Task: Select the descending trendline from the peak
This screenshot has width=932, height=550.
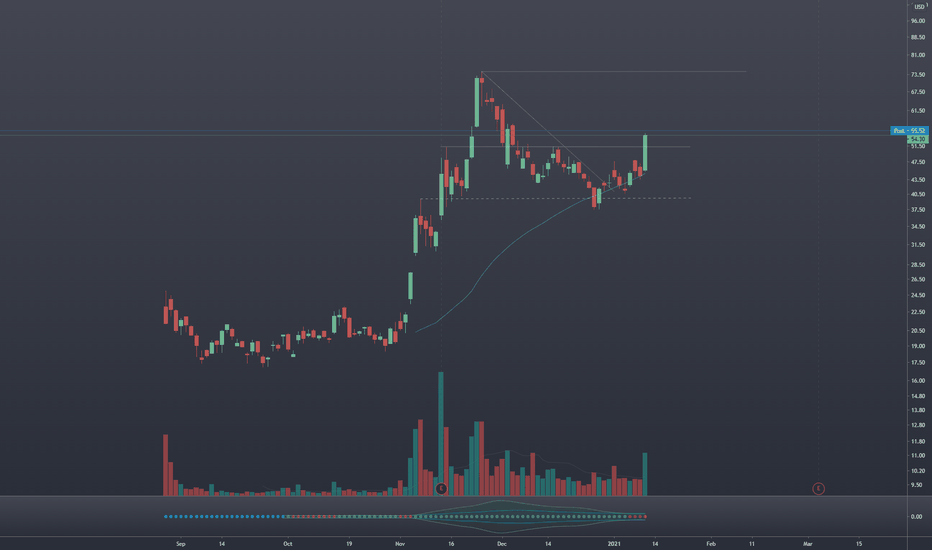Action: coord(544,128)
